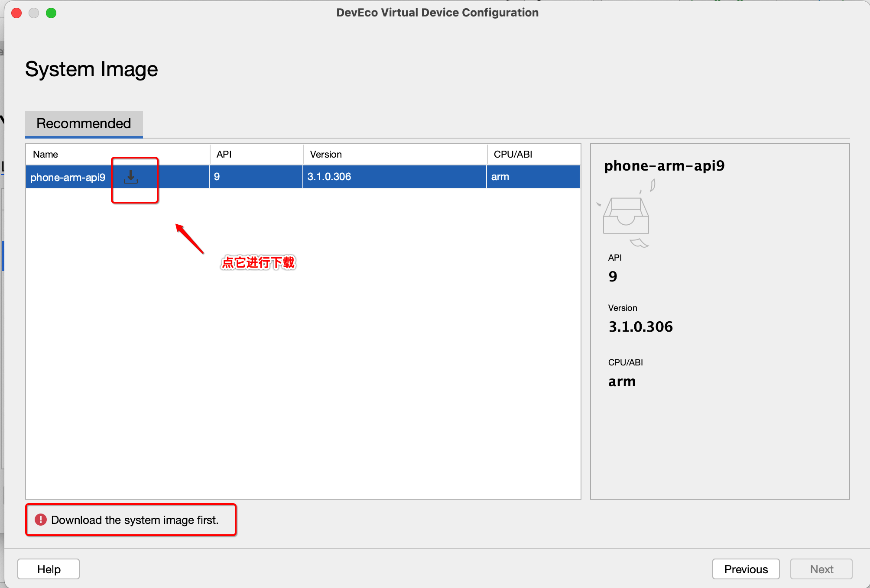Sort by the API column header
This screenshot has width=870, height=588.
coord(256,155)
